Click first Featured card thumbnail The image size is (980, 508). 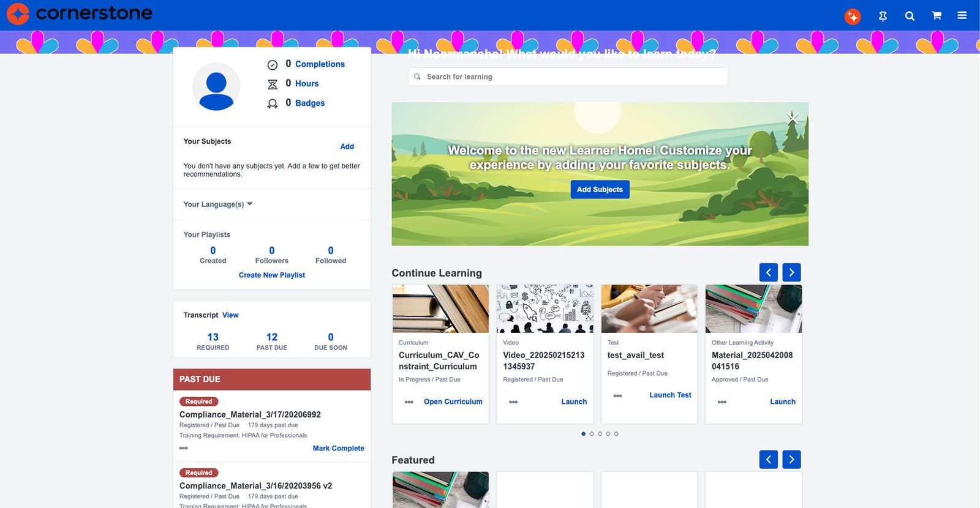440,490
